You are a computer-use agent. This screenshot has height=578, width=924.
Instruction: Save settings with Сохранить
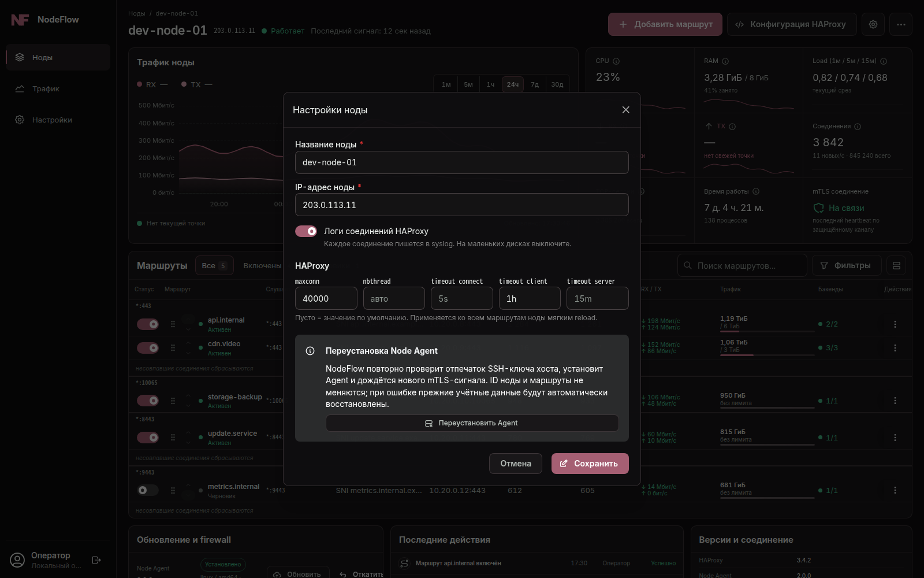point(590,464)
